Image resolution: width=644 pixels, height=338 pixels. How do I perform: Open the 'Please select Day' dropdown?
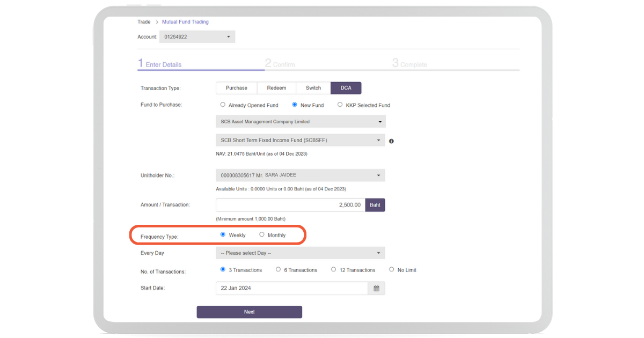pyautogui.click(x=300, y=253)
